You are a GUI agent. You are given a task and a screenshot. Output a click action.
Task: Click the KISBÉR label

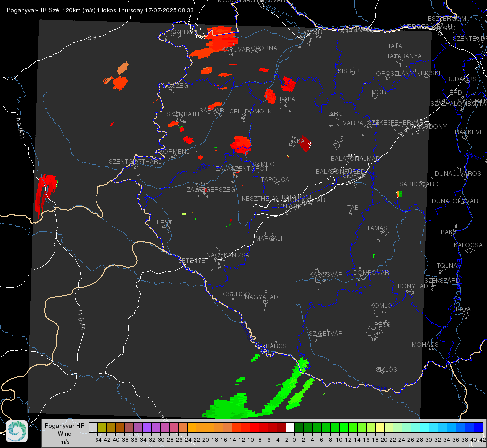coord(349,71)
